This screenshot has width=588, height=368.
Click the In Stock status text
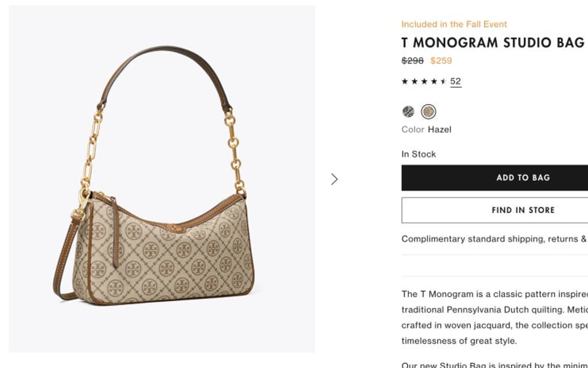[419, 154]
